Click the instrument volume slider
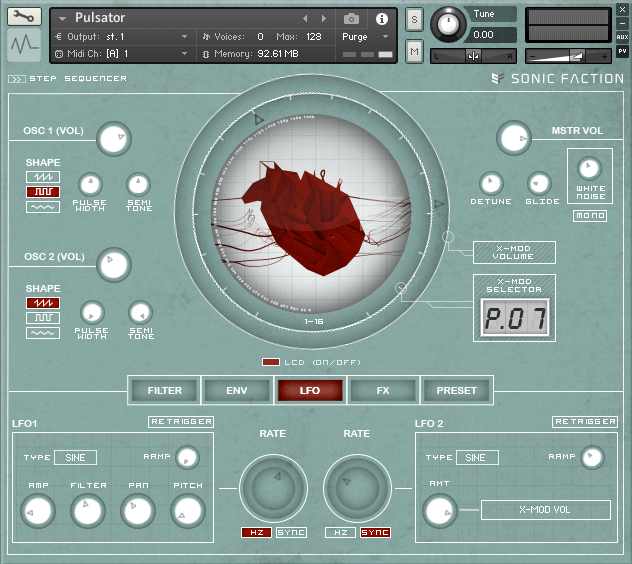Image resolution: width=632 pixels, height=564 pixels. [568, 56]
